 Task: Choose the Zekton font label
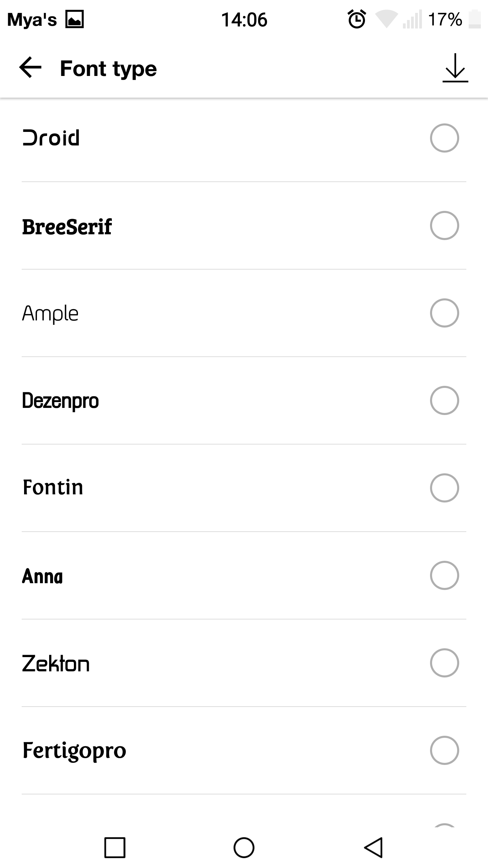point(56,664)
